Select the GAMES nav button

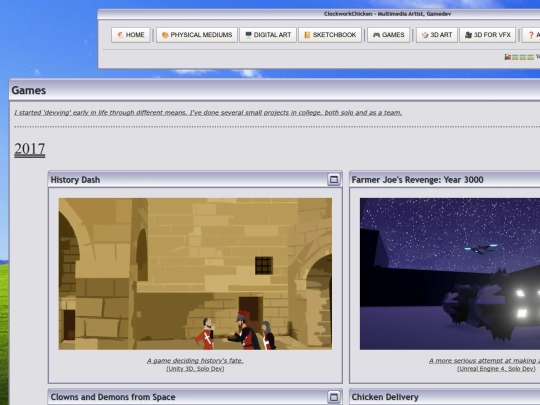tap(388, 35)
